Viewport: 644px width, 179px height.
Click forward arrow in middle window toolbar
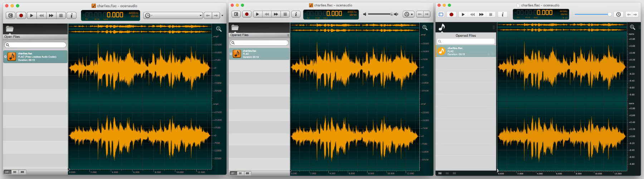(x=428, y=14)
